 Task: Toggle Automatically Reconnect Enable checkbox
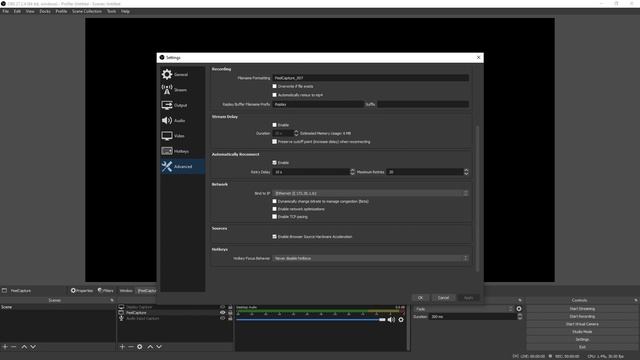pos(274,162)
